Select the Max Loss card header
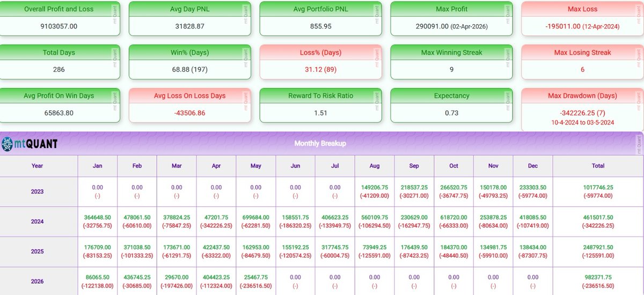This screenshot has width=644, height=295. [x=582, y=9]
